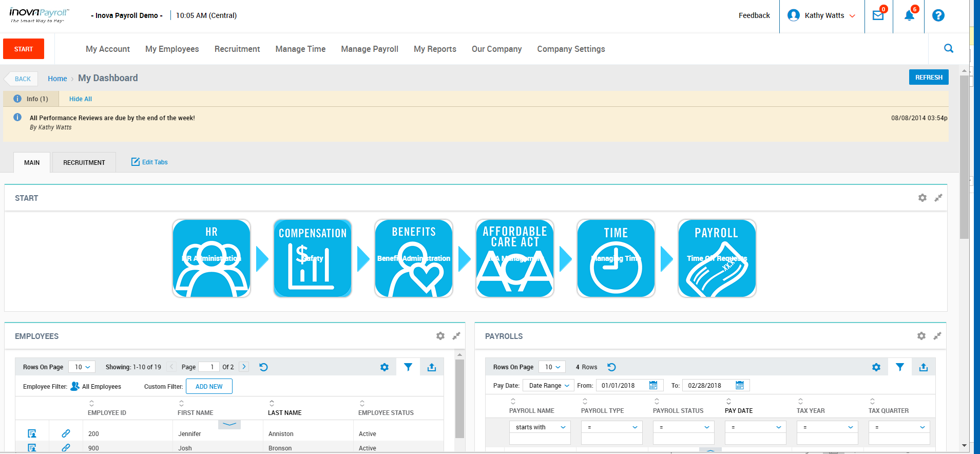Viewport: 980px width, 454px height.
Task: Open the HR Administration tile
Action: pyautogui.click(x=212, y=258)
